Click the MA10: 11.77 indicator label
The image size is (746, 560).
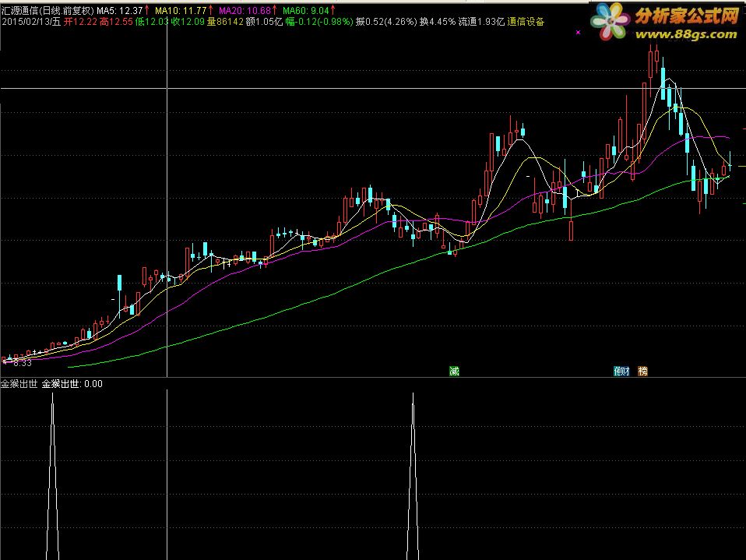click(x=181, y=10)
